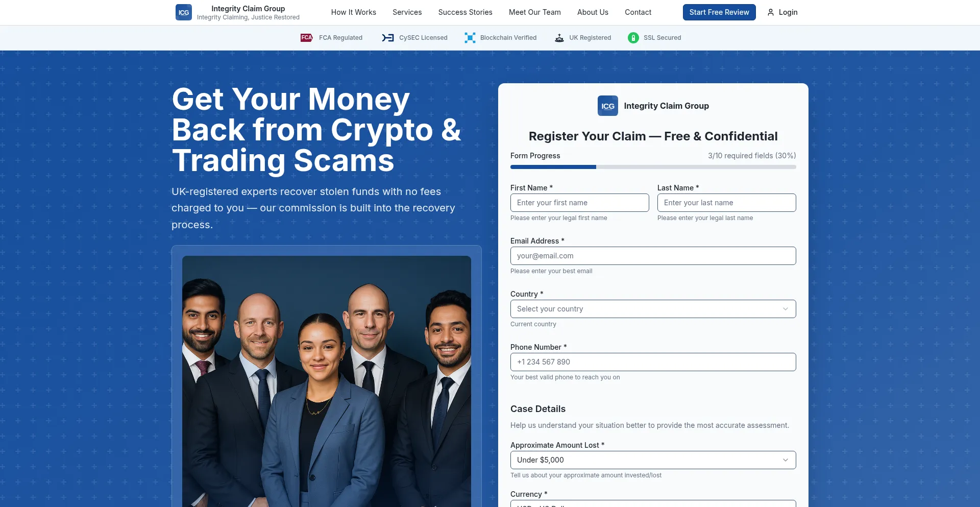
Task: Go to Success Stories page
Action: click(465, 12)
